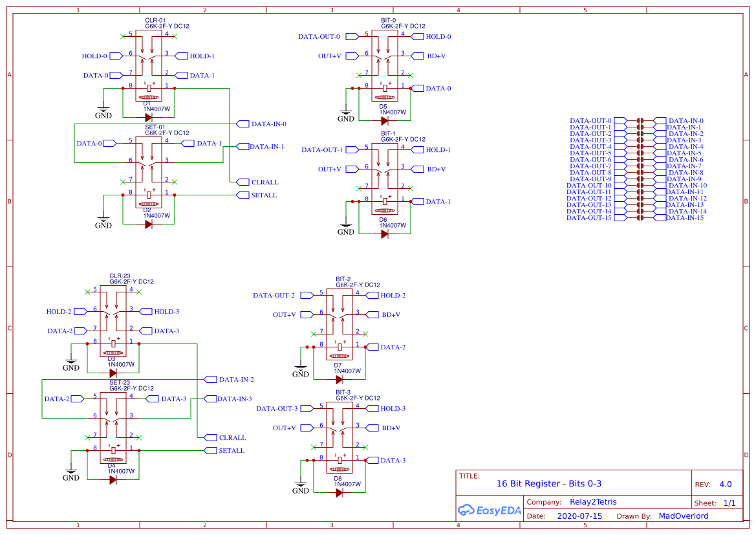Select the resistor between DATA-OUT-0 and DATA-IN-0

click(640, 121)
